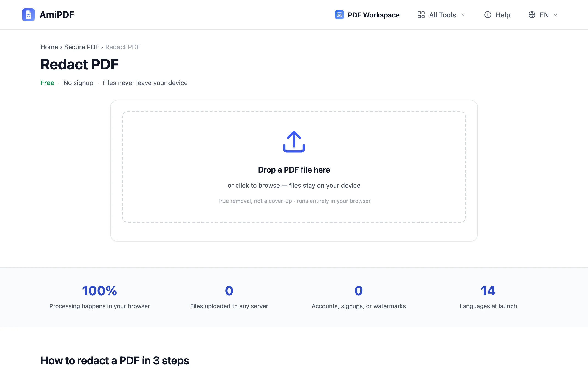Click the PDF Workspace icon
The image size is (588, 368).
point(339,15)
